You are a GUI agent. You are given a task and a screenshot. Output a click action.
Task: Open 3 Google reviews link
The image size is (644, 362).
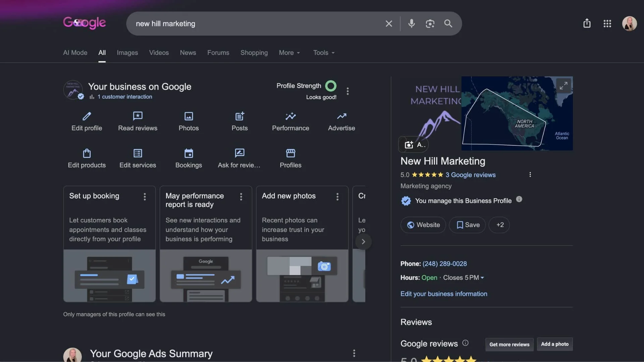tap(470, 175)
